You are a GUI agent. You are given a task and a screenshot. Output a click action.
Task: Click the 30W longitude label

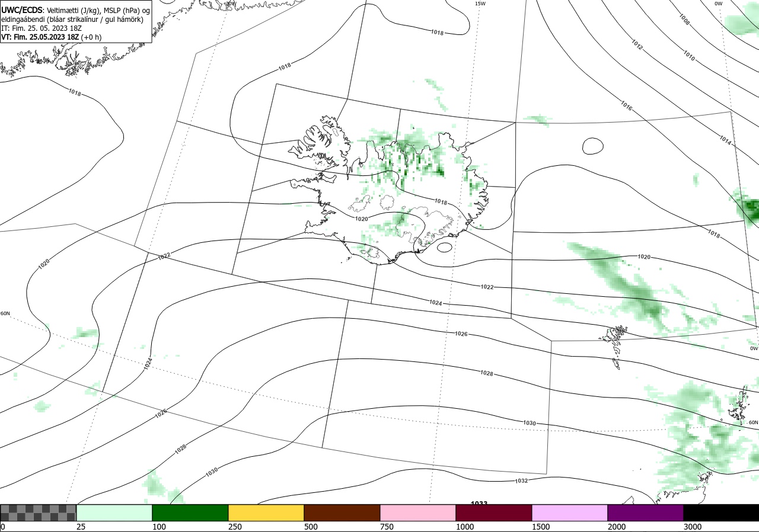(231, 4)
